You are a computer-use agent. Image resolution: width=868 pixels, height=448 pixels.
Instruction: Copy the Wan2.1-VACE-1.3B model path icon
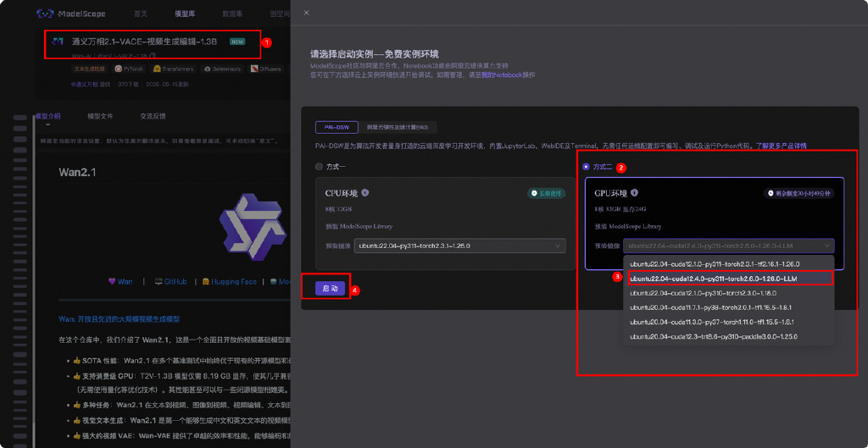pos(153,56)
